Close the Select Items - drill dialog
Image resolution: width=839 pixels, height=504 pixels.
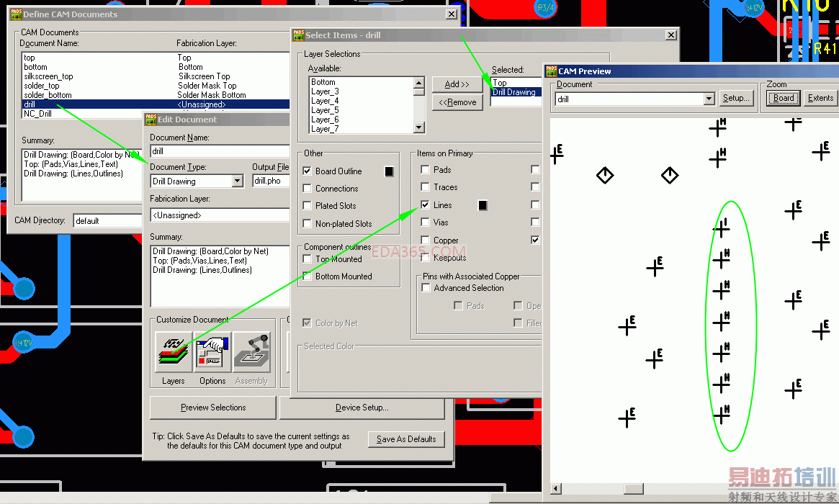tap(671, 35)
